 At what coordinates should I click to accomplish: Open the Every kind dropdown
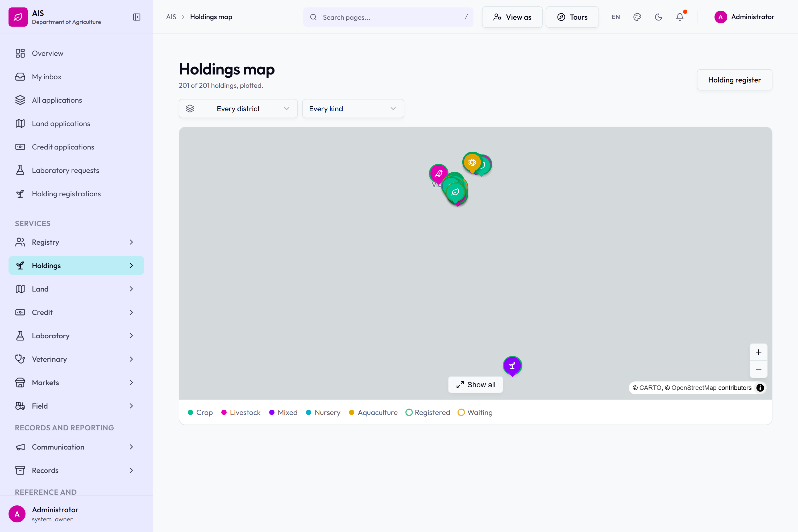tap(353, 109)
